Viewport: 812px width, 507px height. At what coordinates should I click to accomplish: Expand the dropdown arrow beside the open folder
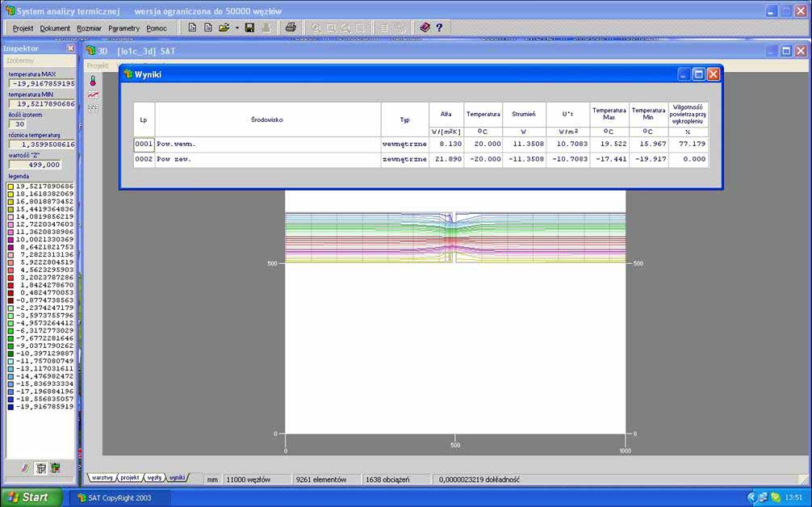[x=237, y=28]
